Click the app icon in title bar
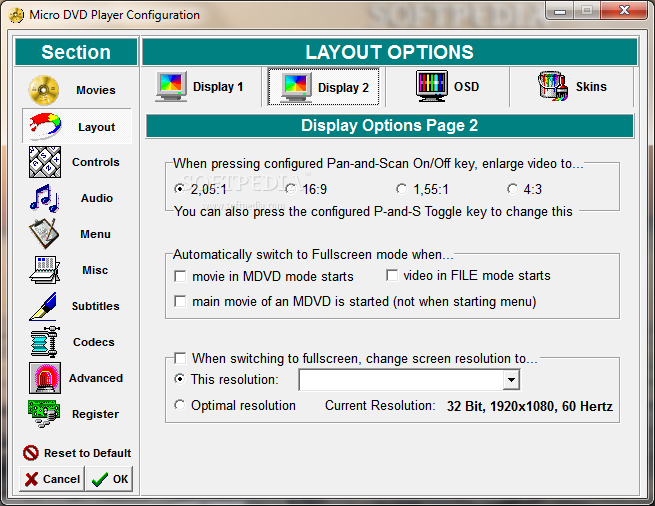The width and height of the screenshot is (655, 506). coord(16,15)
